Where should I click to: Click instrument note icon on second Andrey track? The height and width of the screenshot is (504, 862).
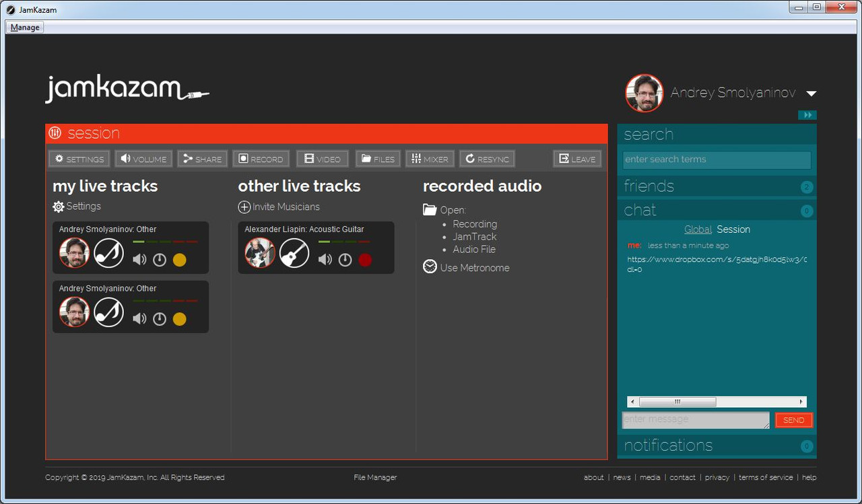tap(108, 312)
